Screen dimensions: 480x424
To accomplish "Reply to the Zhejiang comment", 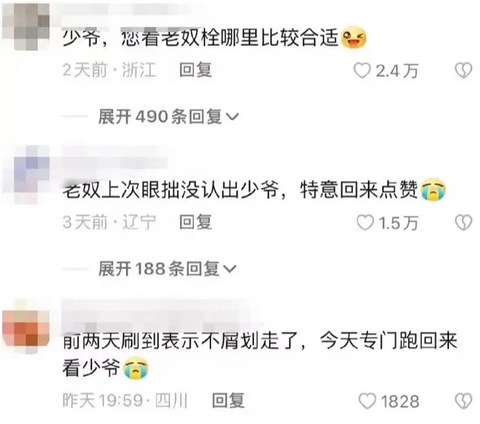I will click(195, 70).
